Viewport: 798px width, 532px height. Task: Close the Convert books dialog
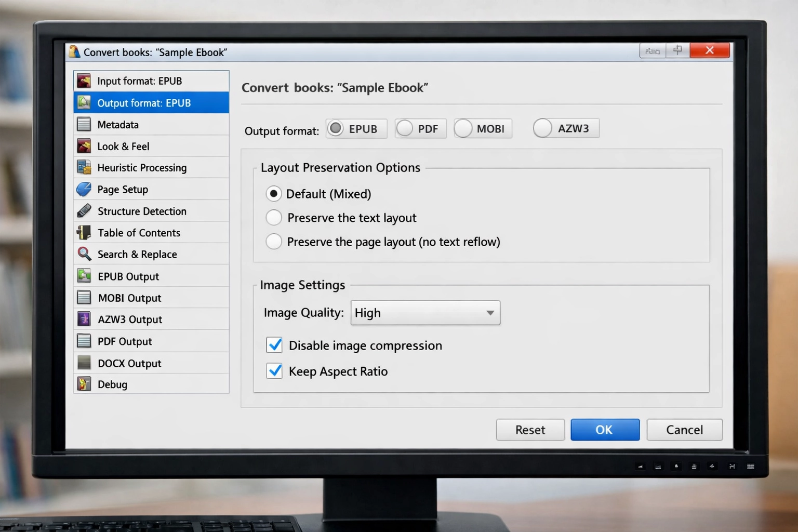(710, 50)
